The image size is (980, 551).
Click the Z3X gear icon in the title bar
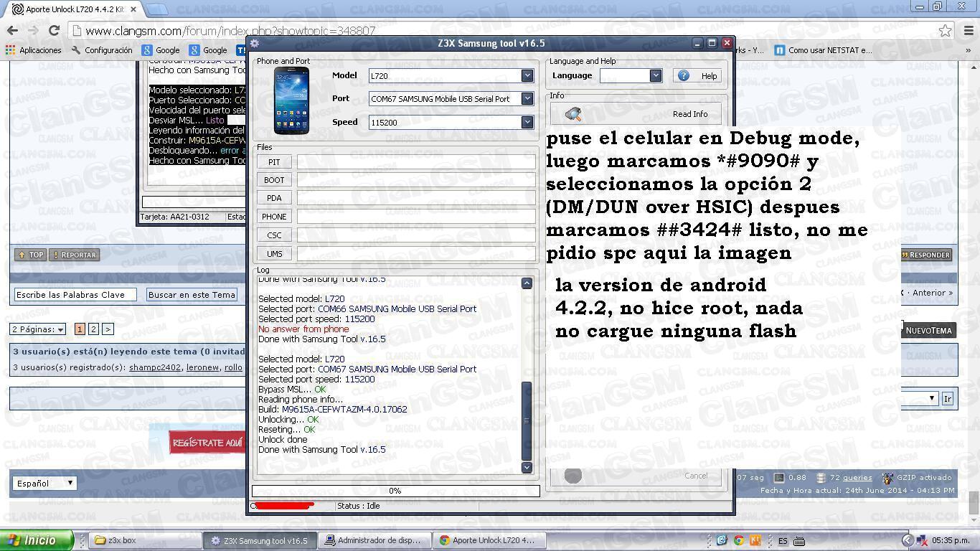(254, 43)
